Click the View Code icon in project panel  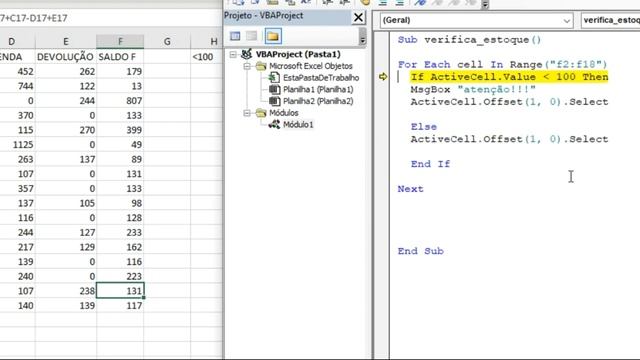tap(235, 36)
